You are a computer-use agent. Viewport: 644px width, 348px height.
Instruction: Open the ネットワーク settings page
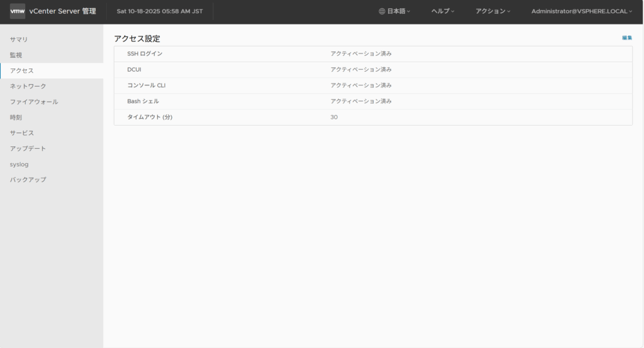28,86
